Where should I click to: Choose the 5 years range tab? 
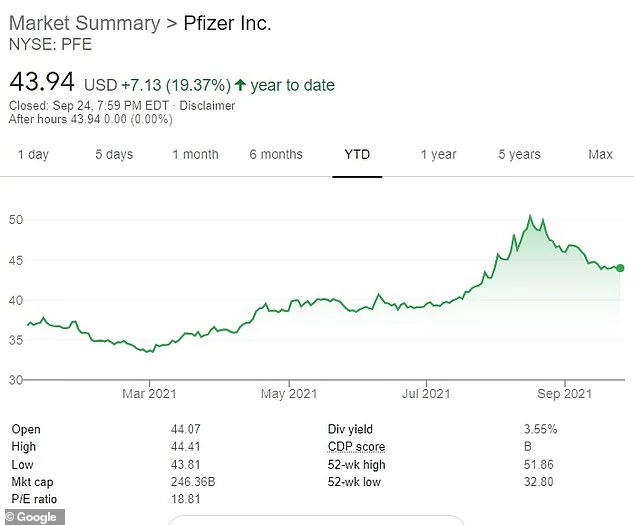click(x=519, y=154)
